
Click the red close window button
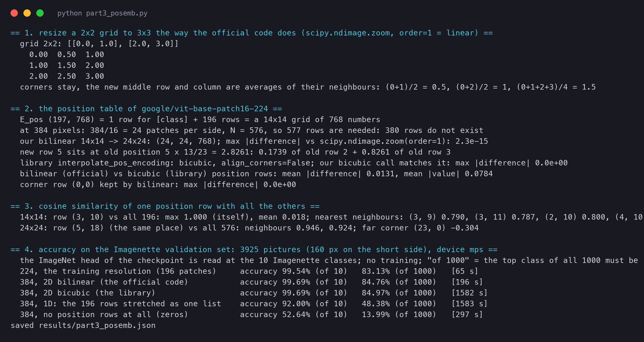pyautogui.click(x=14, y=13)
